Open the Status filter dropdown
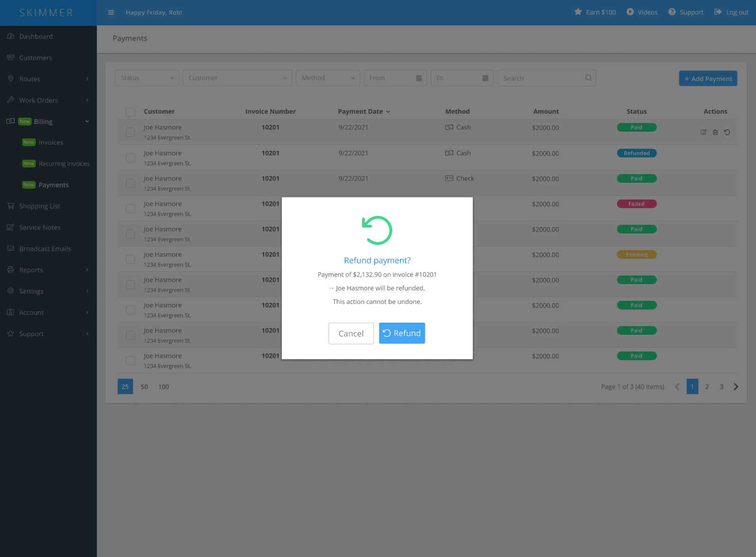Viewport: 756px width, 557px height. pos(147,78)
